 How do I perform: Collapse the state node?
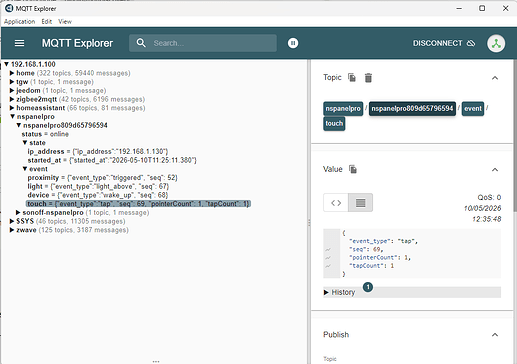coord(25,143)
